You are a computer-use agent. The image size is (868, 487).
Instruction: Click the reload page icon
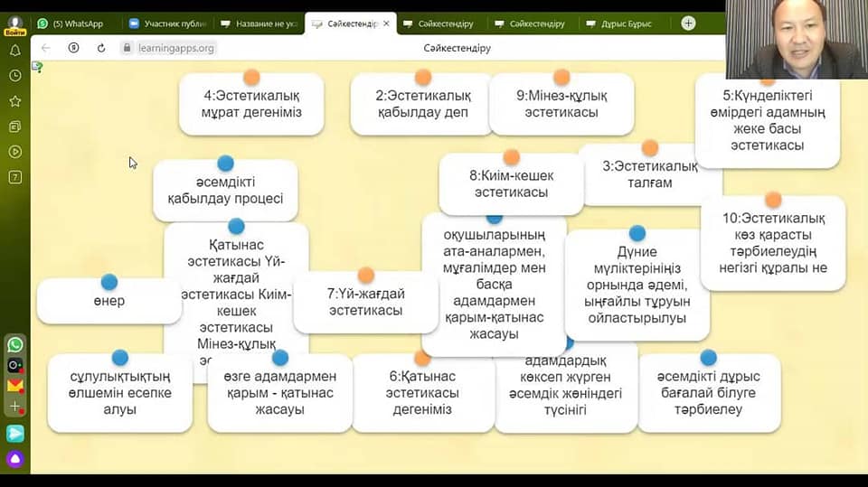(101, 48)
